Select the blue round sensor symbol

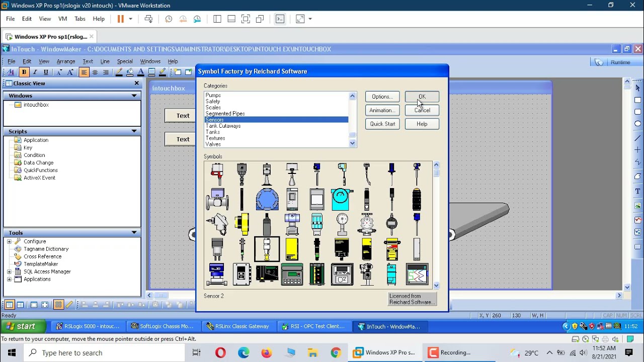pos(267,200)
